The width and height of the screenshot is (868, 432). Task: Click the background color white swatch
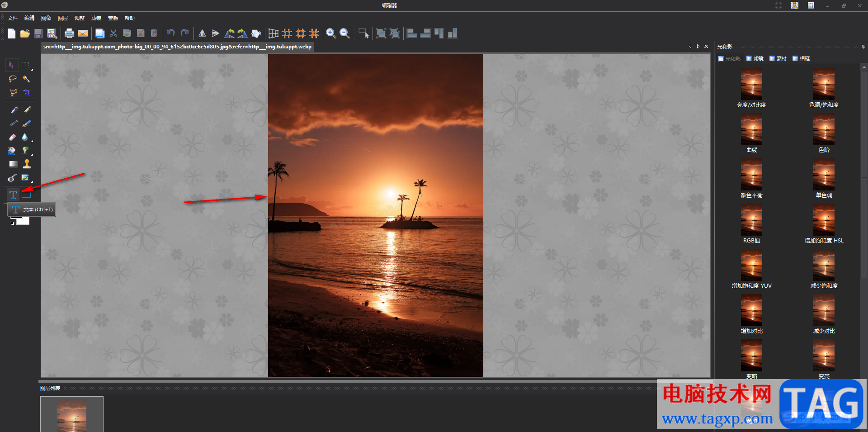tap(24, 221)
